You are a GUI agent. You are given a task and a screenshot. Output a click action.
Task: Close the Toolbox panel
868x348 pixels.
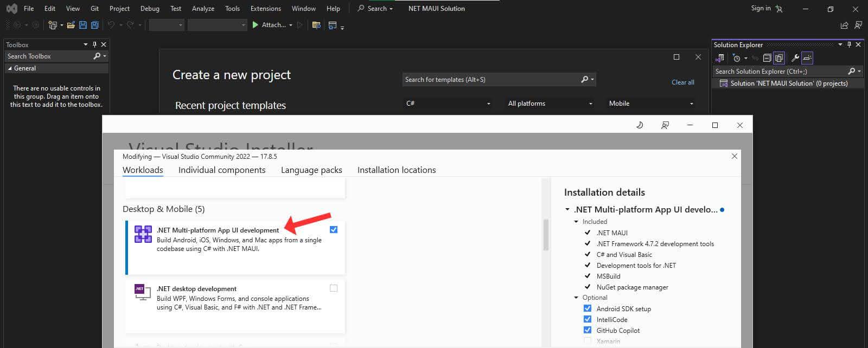[104, 44]
